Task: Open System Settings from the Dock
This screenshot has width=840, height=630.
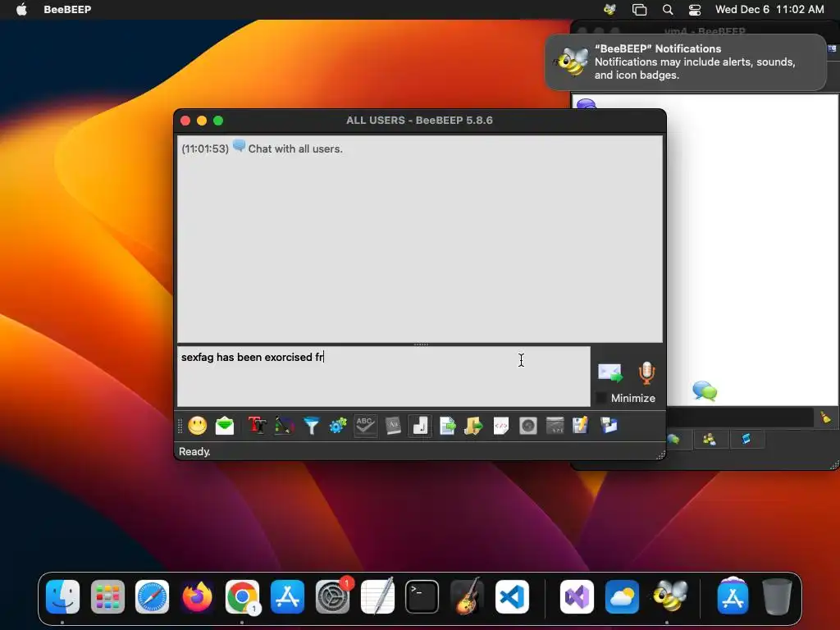Action: coord(333,597)
